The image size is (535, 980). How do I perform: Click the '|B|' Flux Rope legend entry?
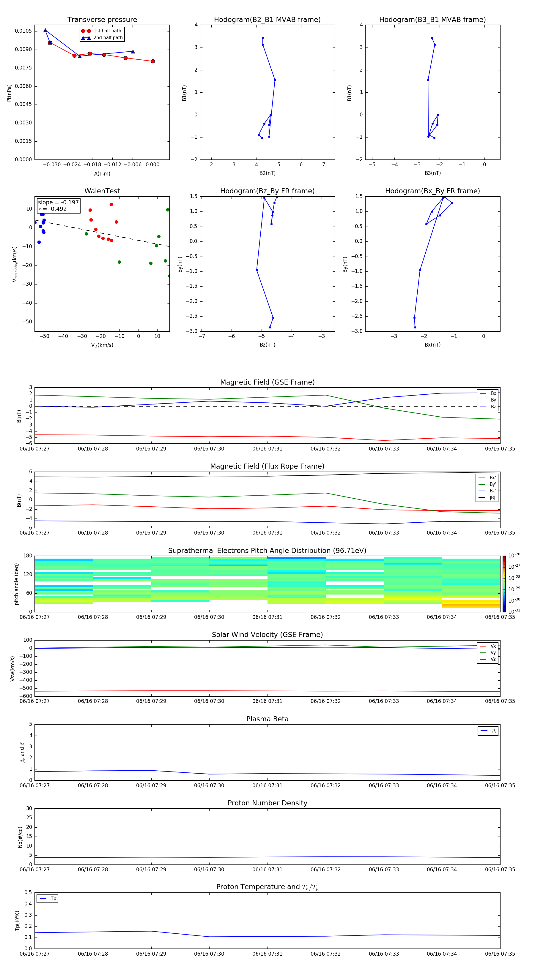point(487,498)
